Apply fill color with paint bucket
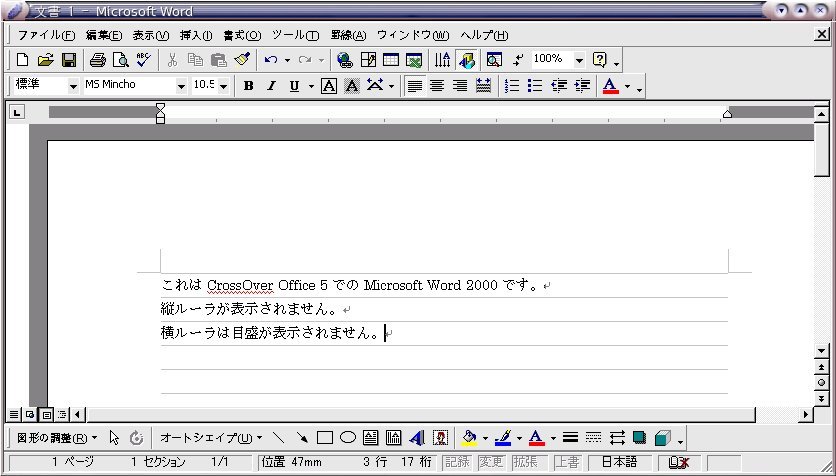 469,438
